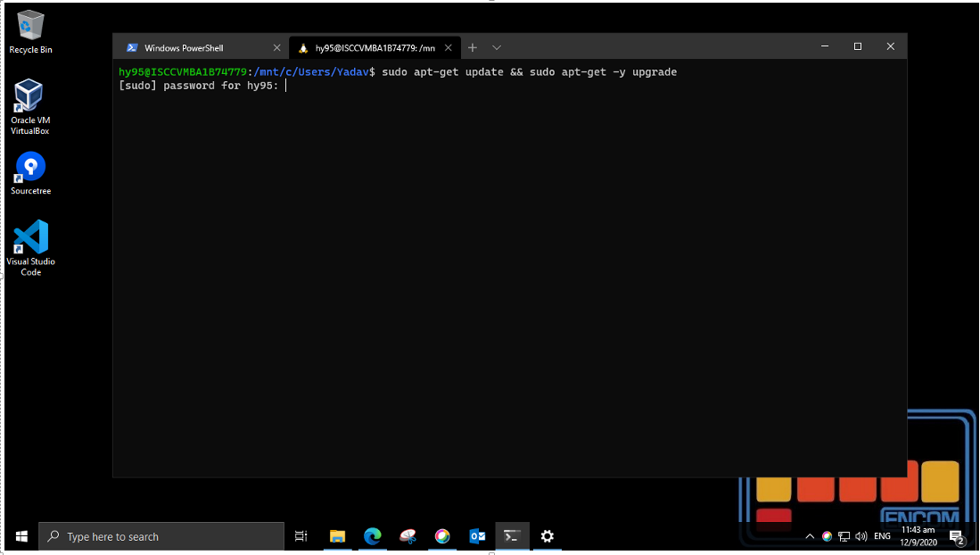Open File Explorer from the taskbar
This screenshot has width=980, height=555.
337,536
